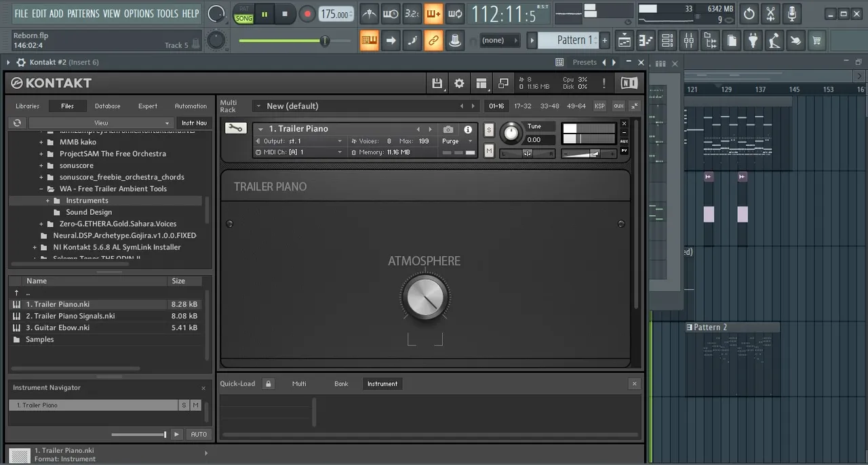The image size is (868, 465).
Task: Select the 33-48 rack page button
Action: tap(550, 106)
